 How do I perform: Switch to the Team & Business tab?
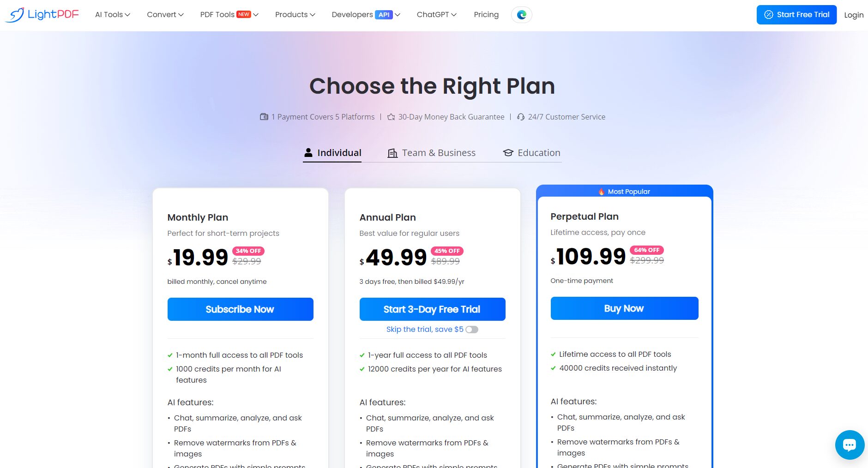(x=431, y=153)
